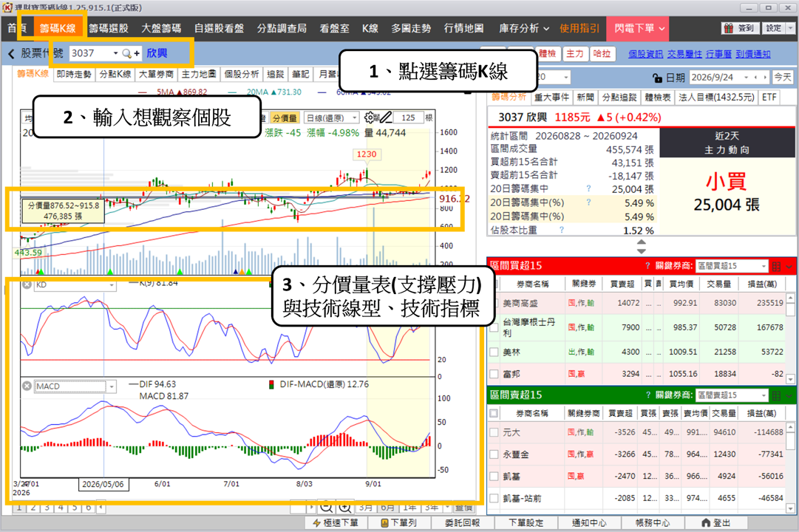Click the date unlock padlock icon

click(657, 78)
